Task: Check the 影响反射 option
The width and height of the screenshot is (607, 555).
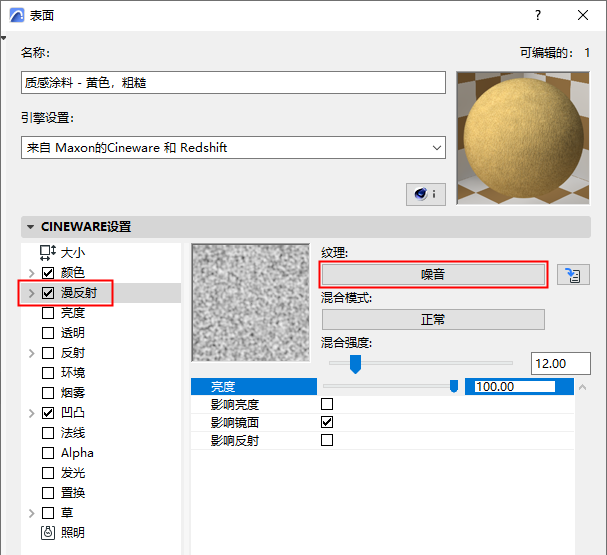Action: pyautogui.click(x=327, y=440)
